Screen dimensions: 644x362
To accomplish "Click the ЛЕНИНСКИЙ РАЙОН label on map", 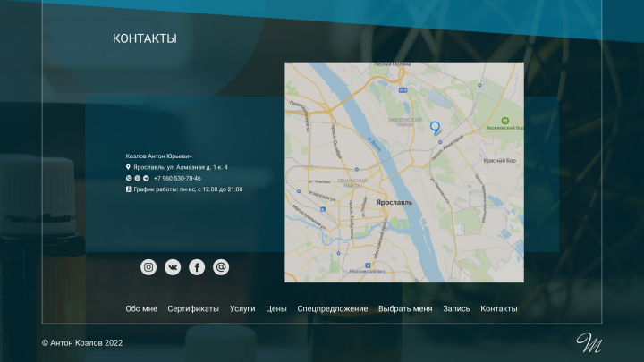I will coord(352,183).
